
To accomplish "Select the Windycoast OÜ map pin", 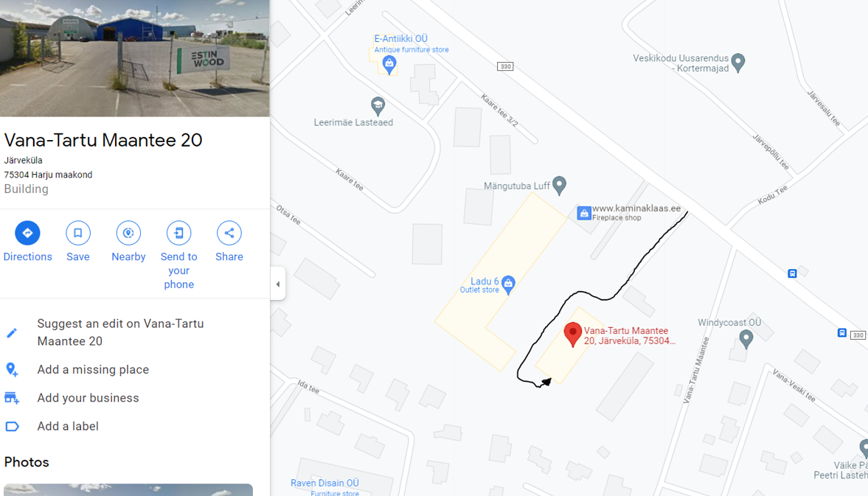I will (746, 339).
